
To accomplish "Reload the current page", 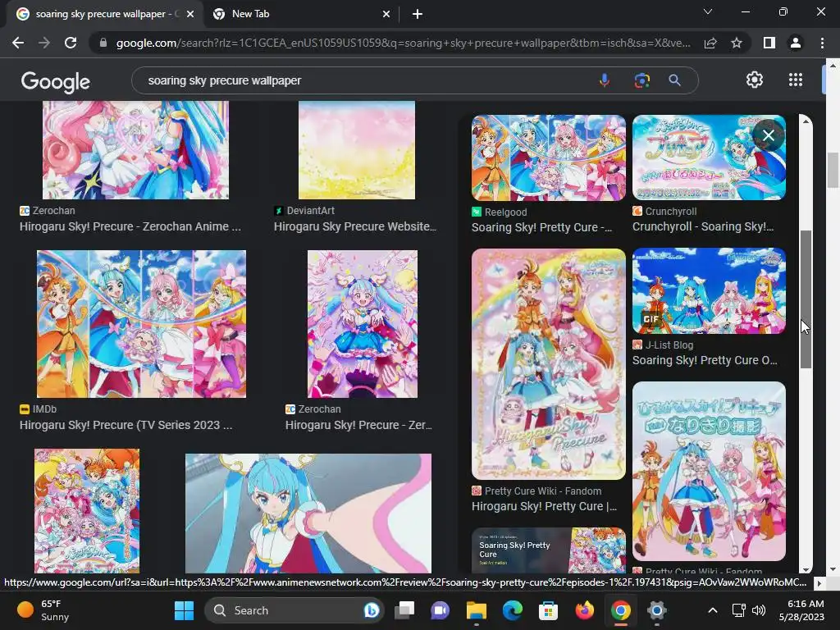I will [71, 43].
